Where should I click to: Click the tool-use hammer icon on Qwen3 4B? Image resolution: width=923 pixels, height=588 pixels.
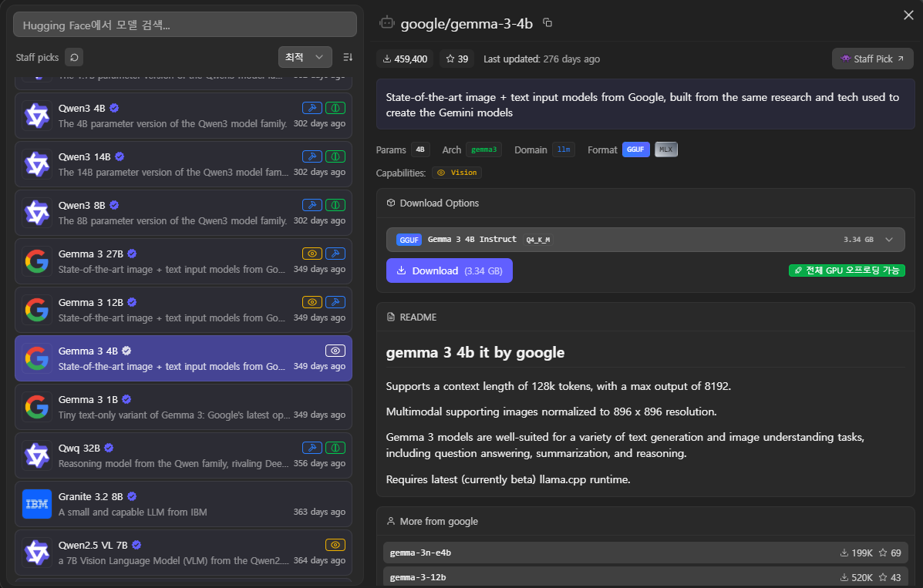(312, 108)
